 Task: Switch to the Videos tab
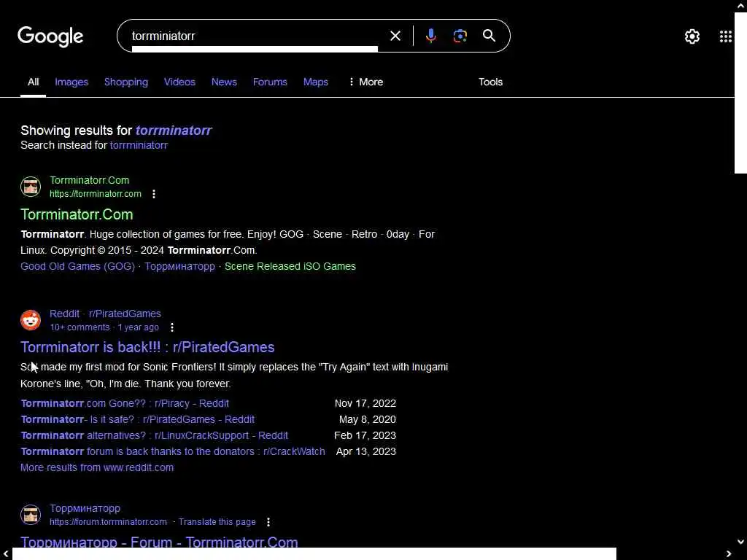coord(179,82)
